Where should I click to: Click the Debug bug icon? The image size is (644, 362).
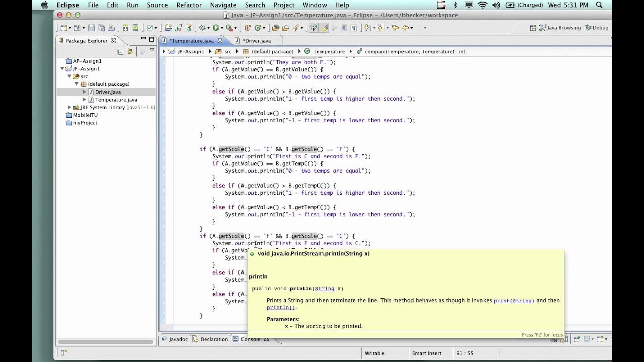pos(202,28)
